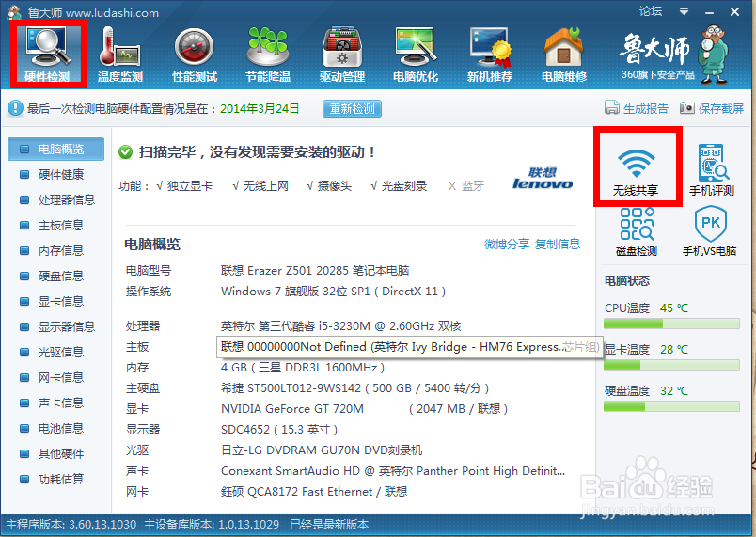Image resolution: width=756 pixels, height=537 pixels.
Task: Click the printer icon beside 生成报告
Action: (x=612, y=107)
